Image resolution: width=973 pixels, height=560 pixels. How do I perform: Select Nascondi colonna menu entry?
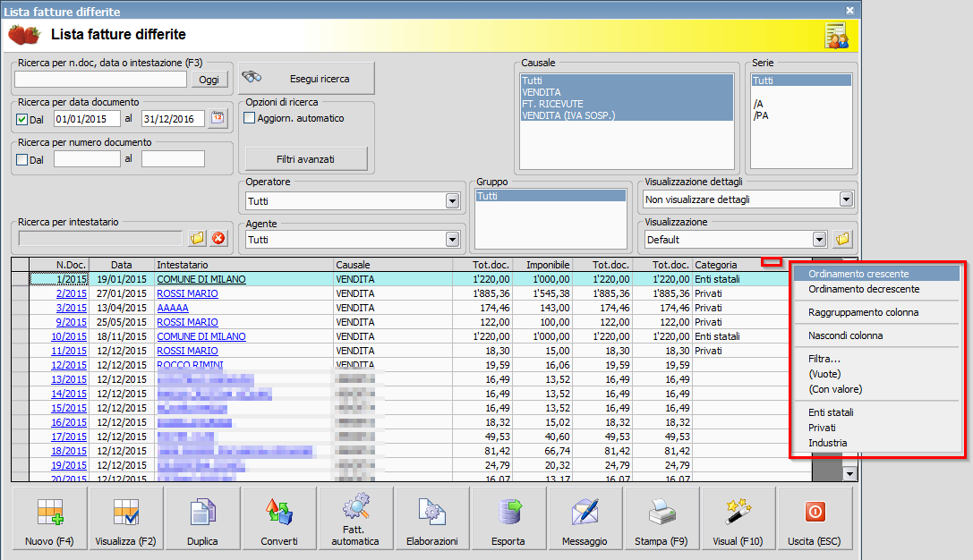tap(845, 336)
